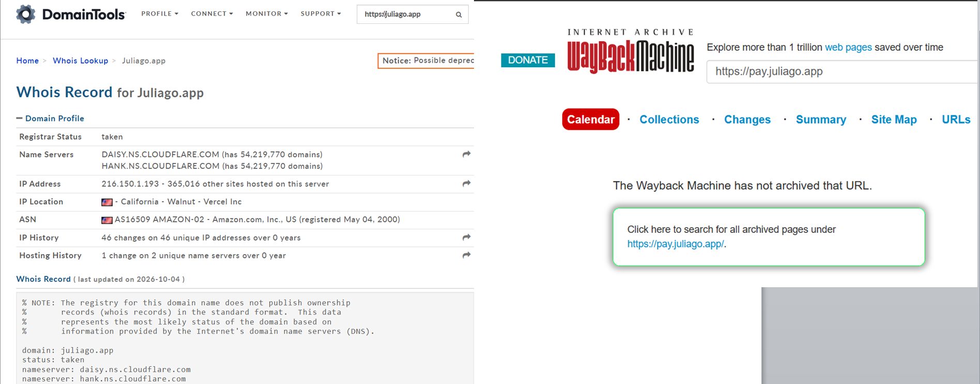
Task: Click the 'Notice: Possible deprec' banner
Action: 426,61
